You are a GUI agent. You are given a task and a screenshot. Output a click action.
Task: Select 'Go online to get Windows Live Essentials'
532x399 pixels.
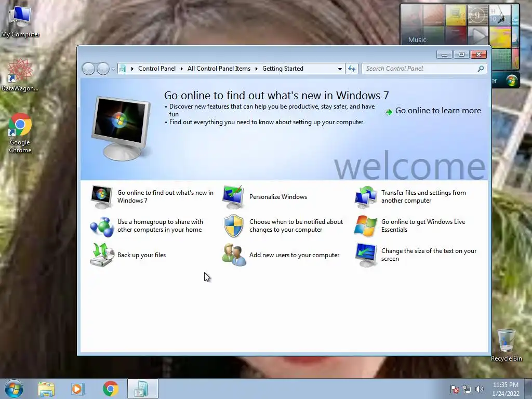click(423, 225)
